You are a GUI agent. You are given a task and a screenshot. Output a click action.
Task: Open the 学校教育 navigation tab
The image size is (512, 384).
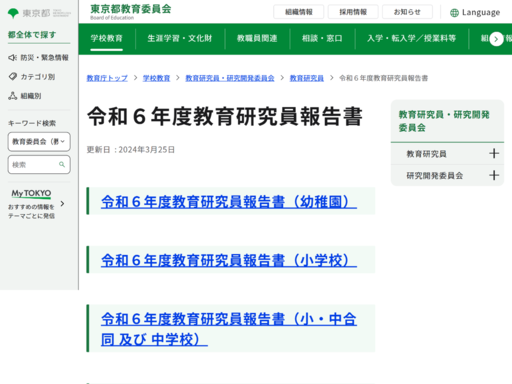coord(107,38)
